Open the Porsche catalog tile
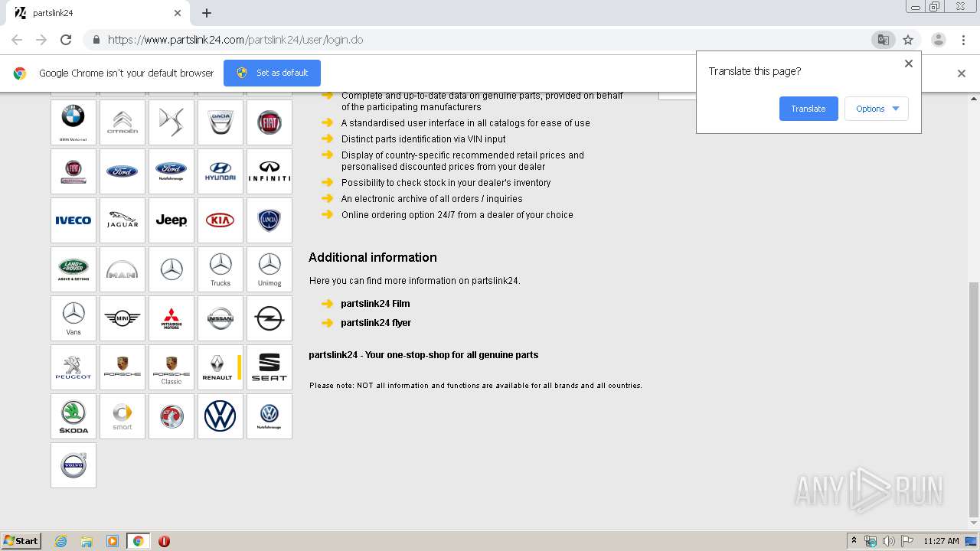Viewport: 980px width, 551px height. tap(122, 367)
